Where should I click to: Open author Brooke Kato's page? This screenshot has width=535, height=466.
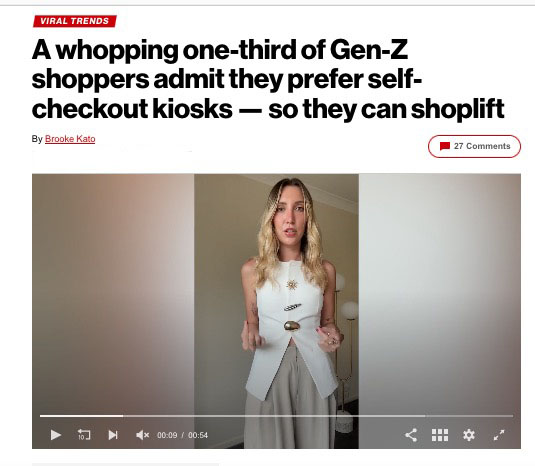click(x=70, y=139)
